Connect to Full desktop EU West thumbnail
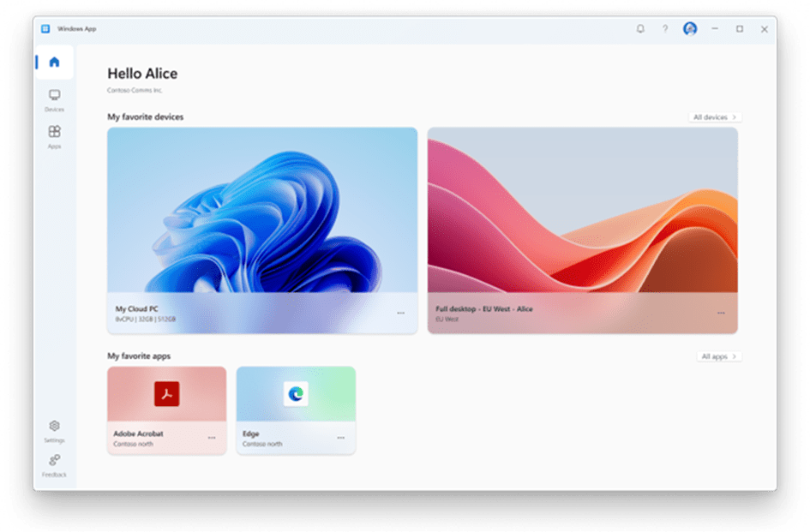 click(583, 210)
